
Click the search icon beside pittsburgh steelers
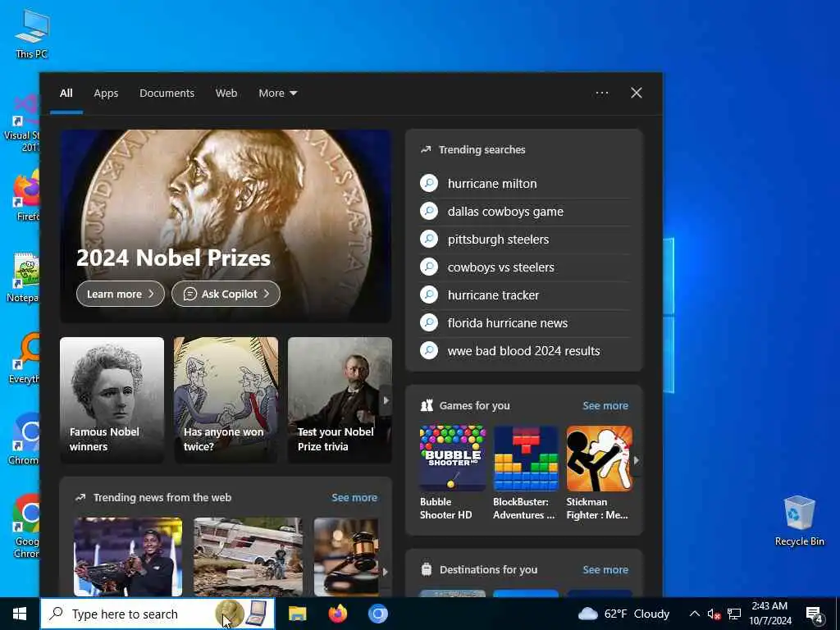[x=429, y=239]
